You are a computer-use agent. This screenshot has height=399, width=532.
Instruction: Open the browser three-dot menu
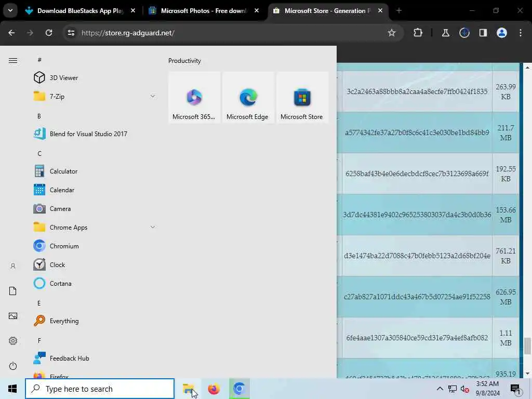(x=521, y=33)
